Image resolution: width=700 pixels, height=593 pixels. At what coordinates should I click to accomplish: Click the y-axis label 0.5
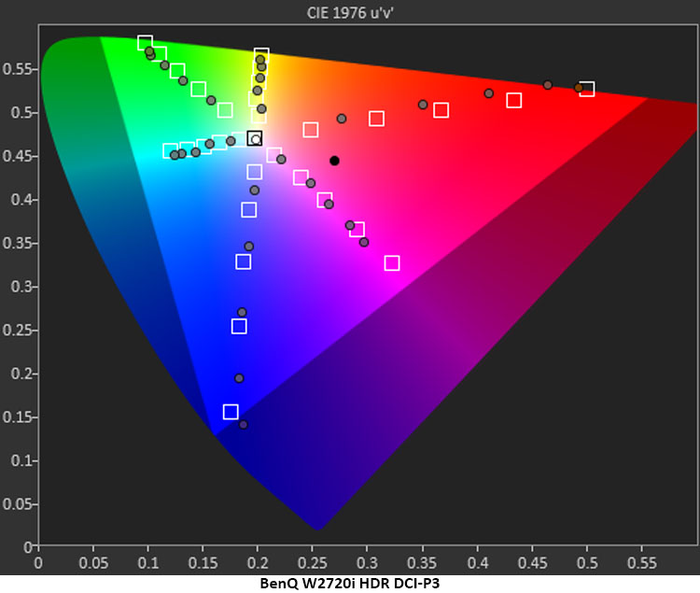pos(21,112)
